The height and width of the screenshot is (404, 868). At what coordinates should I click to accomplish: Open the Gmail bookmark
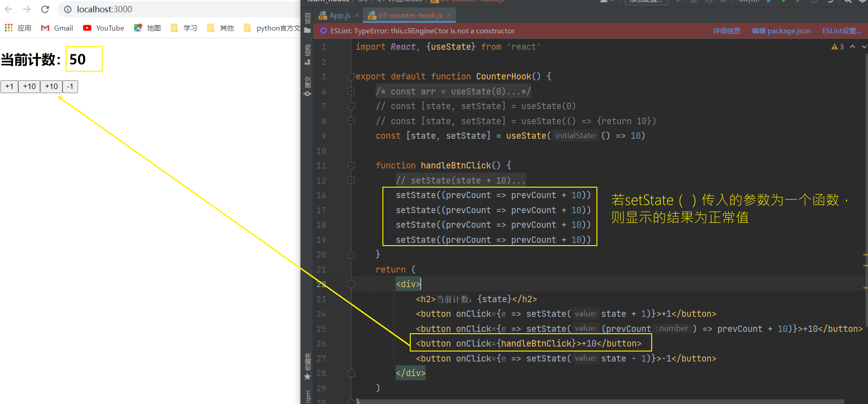tap(57, 28)
